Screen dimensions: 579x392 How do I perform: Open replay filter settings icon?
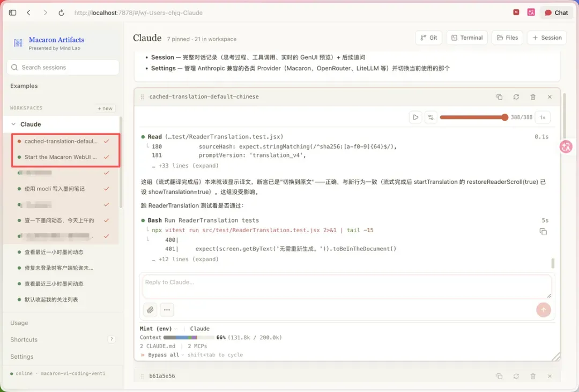(x=430, y=117)
